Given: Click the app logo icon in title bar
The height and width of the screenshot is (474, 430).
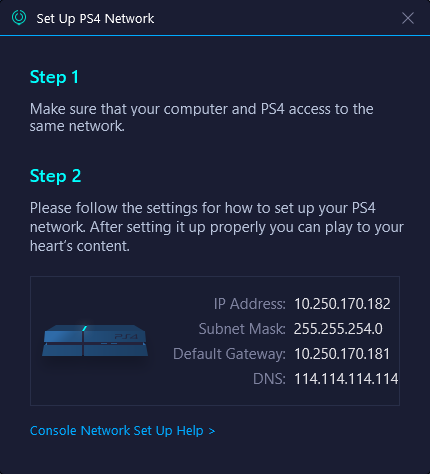Looking at the screenshot, I should 19,17.
